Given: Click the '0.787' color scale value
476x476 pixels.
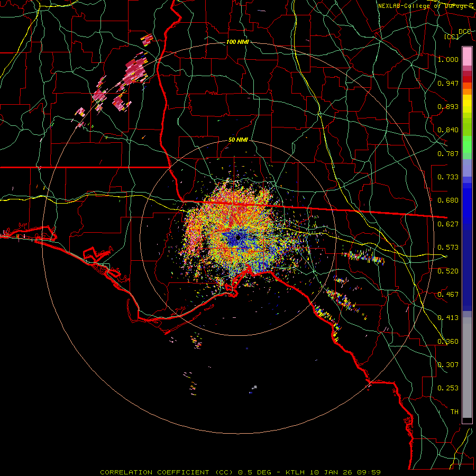Looking at the screenshot, I should point(448,153).
